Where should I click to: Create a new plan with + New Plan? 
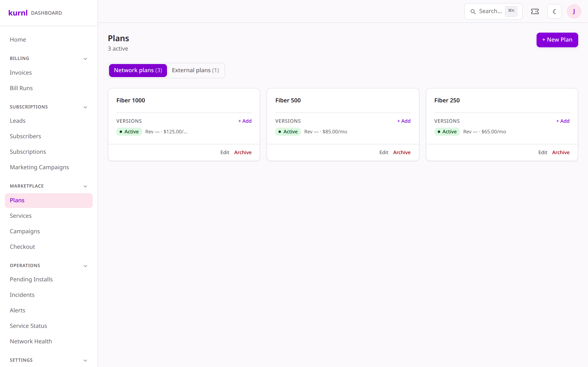pyautogui.click(x=557, y=40)
